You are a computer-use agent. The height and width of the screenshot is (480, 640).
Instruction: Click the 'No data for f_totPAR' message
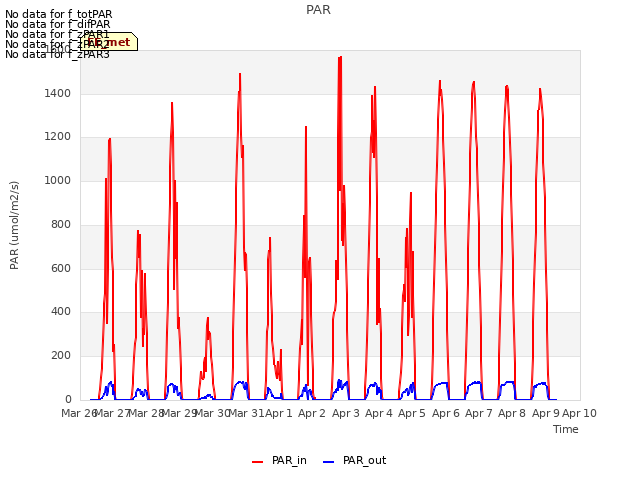point(58,15)
